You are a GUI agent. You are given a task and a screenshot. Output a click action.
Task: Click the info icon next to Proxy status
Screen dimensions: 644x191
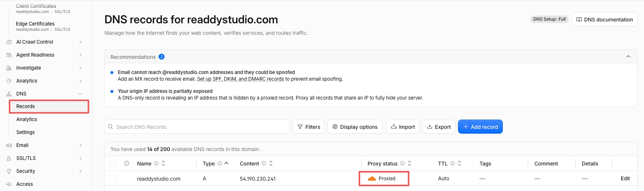point(402,163)
